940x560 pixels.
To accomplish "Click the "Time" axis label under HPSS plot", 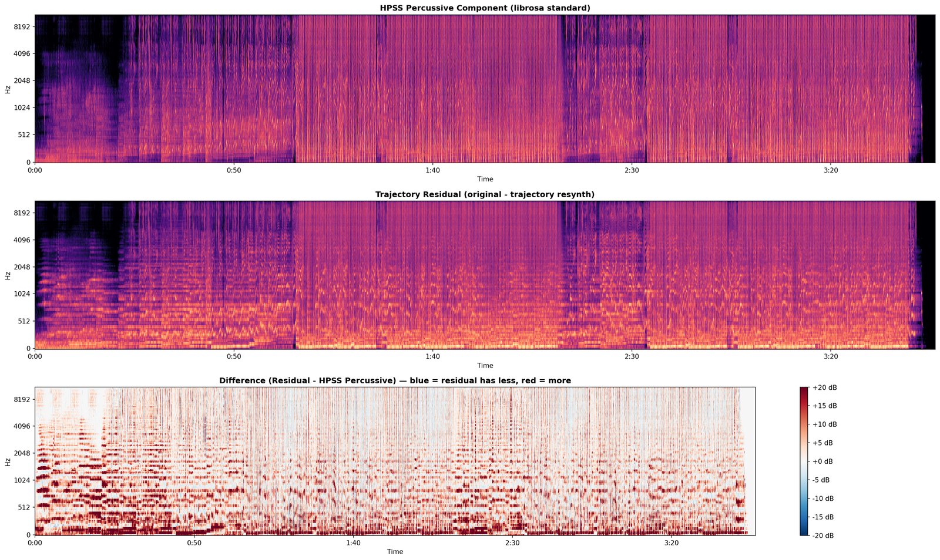I will (485, 179).
